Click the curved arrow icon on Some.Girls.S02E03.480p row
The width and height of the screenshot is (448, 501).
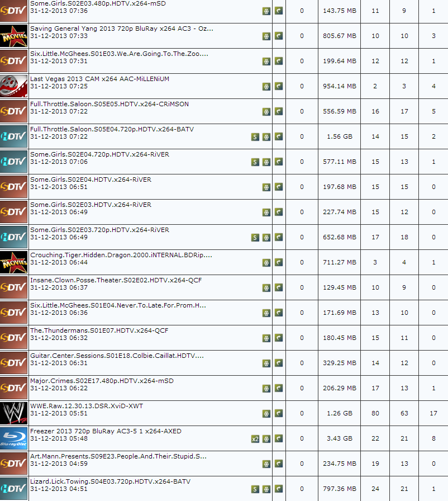279,11
